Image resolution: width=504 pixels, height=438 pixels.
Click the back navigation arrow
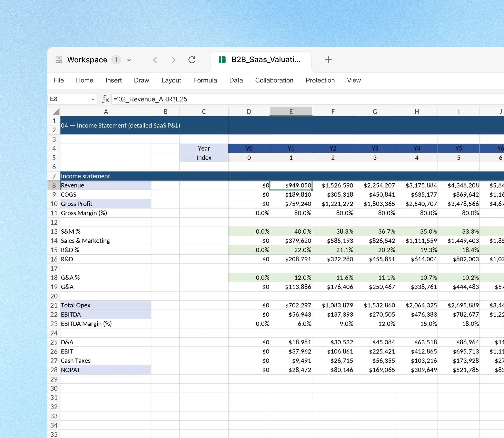click(x=155, y=60)
